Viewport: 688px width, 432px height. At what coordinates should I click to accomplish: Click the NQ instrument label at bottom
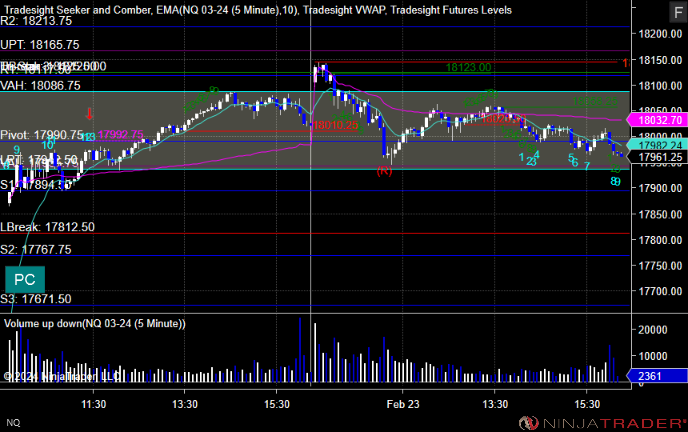(13, 423)
